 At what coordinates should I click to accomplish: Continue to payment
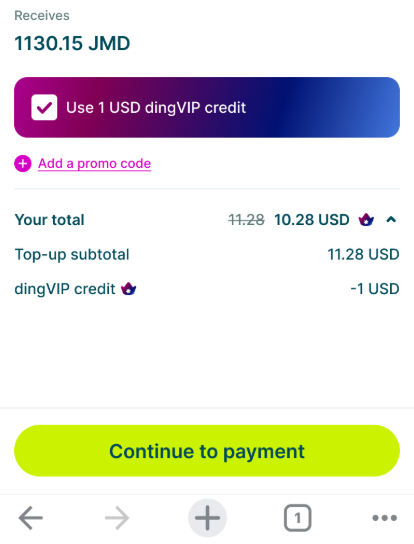pyautogui.click(x=207, y=451)
